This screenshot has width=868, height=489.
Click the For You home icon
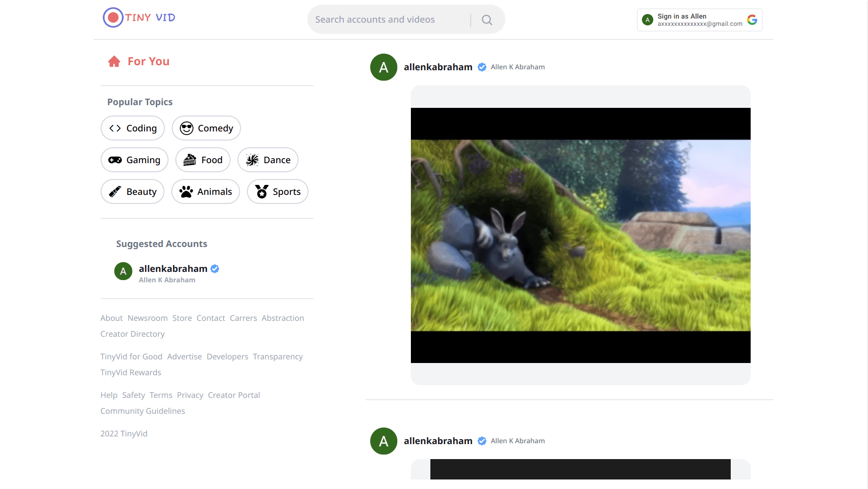pos(114,62)
